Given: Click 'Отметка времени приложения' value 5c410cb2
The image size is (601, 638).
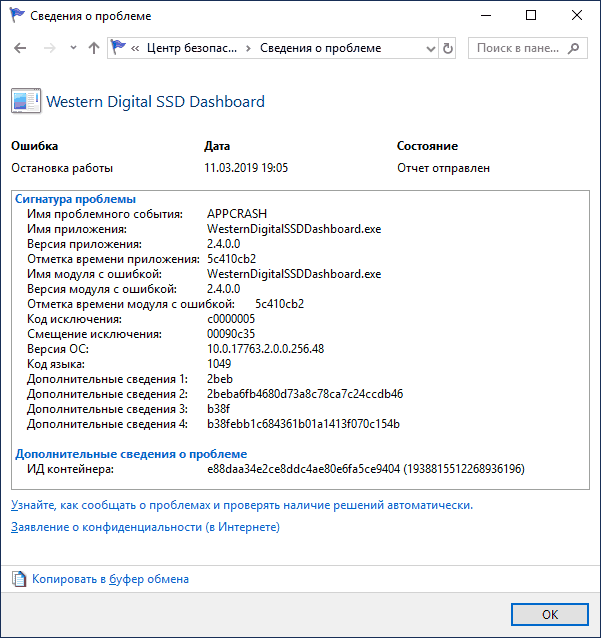Looking at the screenshot, I should 231,259.
